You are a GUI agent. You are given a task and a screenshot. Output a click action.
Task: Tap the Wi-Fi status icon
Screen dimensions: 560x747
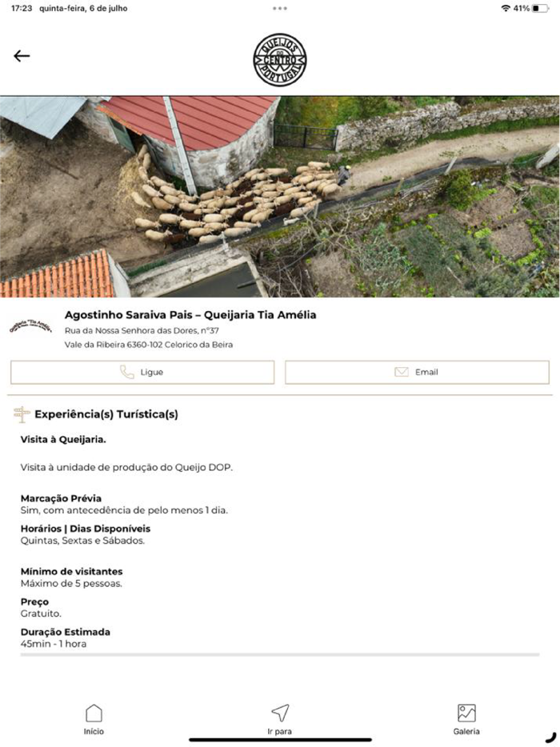tap(506, 8)
